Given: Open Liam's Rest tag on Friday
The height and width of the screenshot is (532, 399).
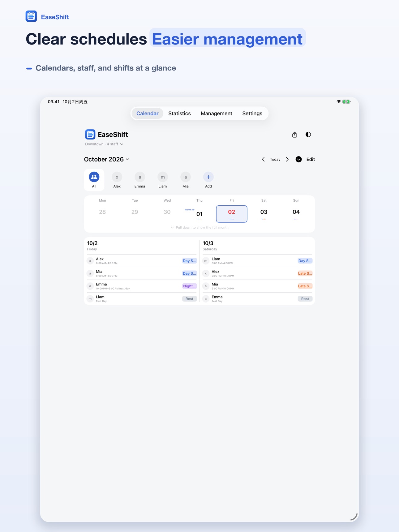Looking at the screenshot, I should coord(189,299).
